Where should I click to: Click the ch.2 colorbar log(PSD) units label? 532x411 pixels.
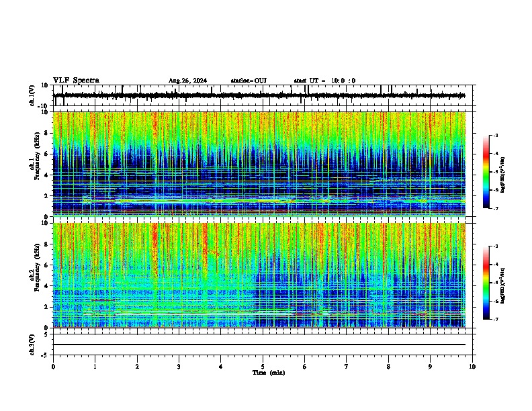coord(502,285)
